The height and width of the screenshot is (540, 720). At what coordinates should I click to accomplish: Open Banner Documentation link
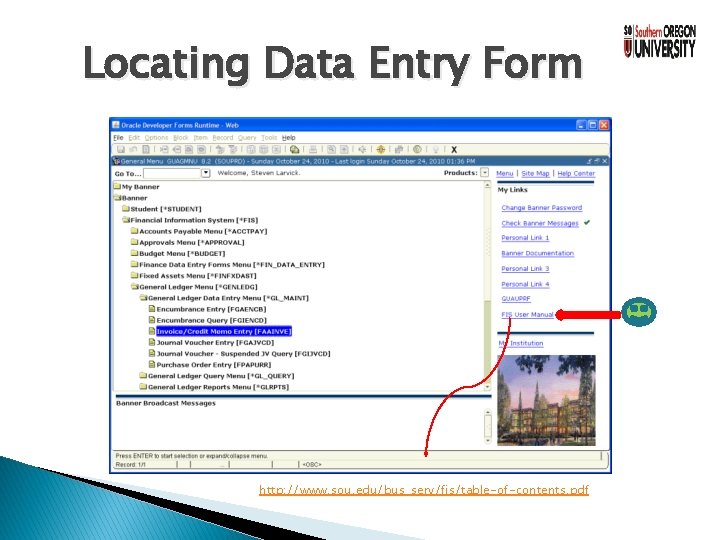click(x=538, y=253)
